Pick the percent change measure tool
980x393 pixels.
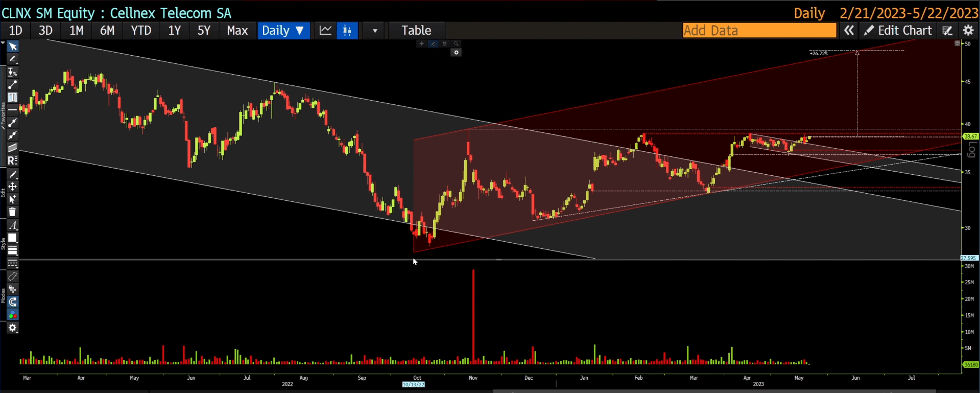pos(13,72)
